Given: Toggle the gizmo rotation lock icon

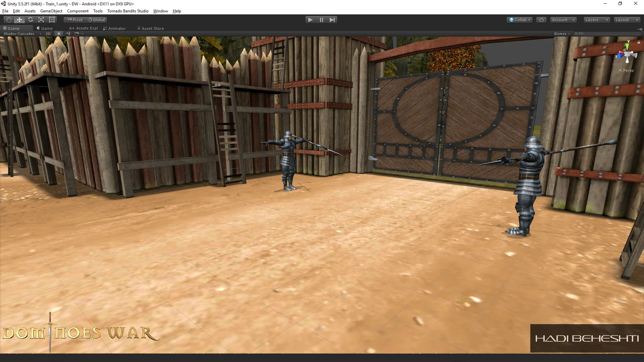Looking at the screenshot, I should pyautogui.click(x=639, y=42).
